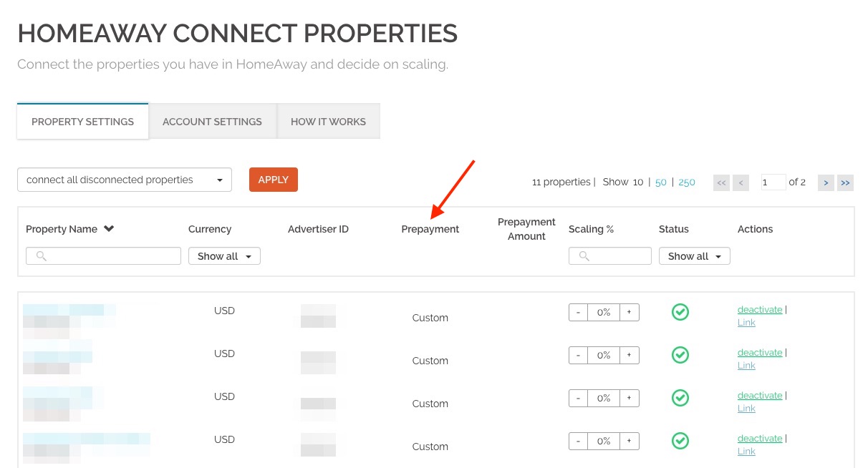Click deactivate link for the first property
Screen dimensions: 868x468
coord(760,310)
